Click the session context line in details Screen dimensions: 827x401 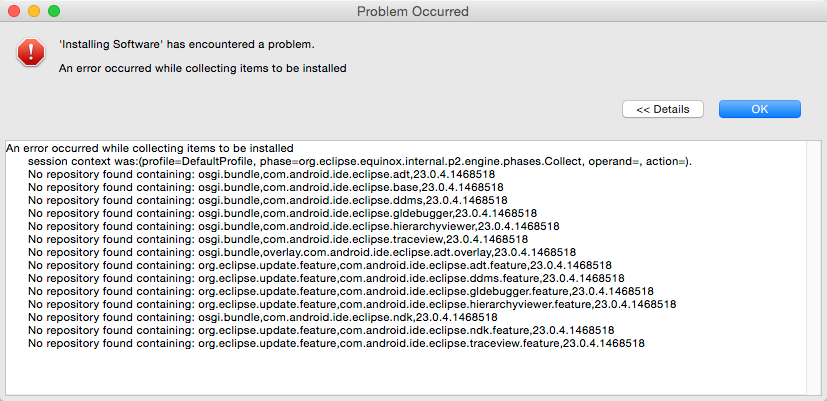(359, 161)
